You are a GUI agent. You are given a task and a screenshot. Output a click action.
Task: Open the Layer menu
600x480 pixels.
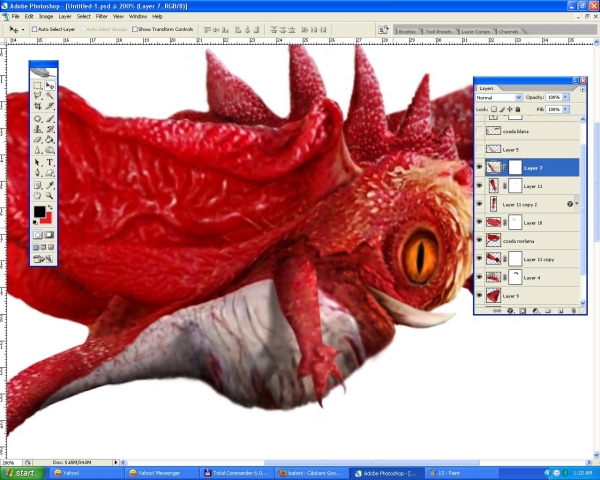(65, 16)
